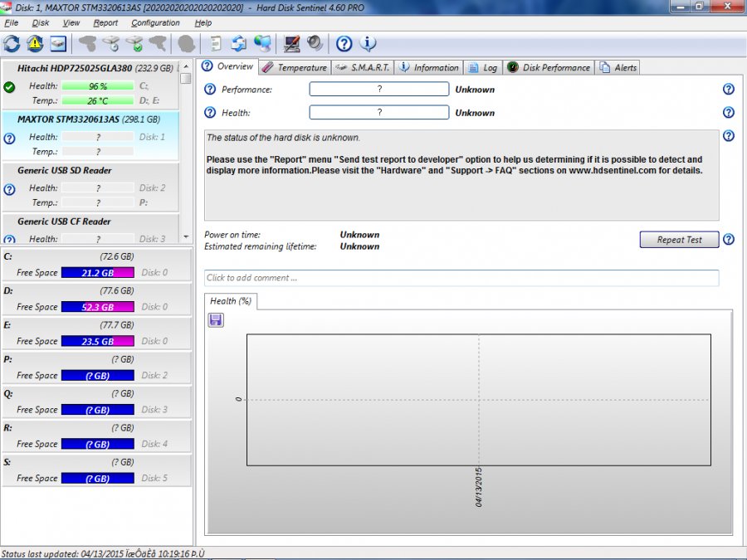Switch to the Alerts tab
This screenshot has width=747, height=560.
618,68
